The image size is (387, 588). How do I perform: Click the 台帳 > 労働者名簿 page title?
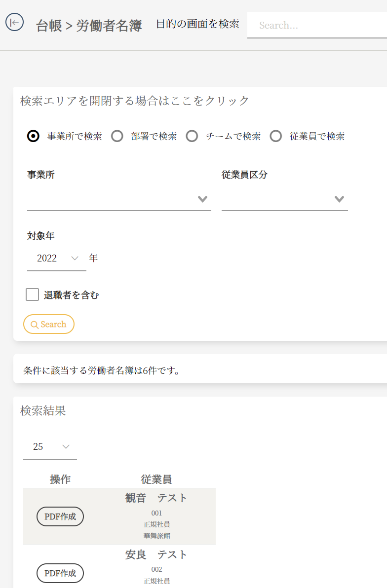click(x=89, y=26)
